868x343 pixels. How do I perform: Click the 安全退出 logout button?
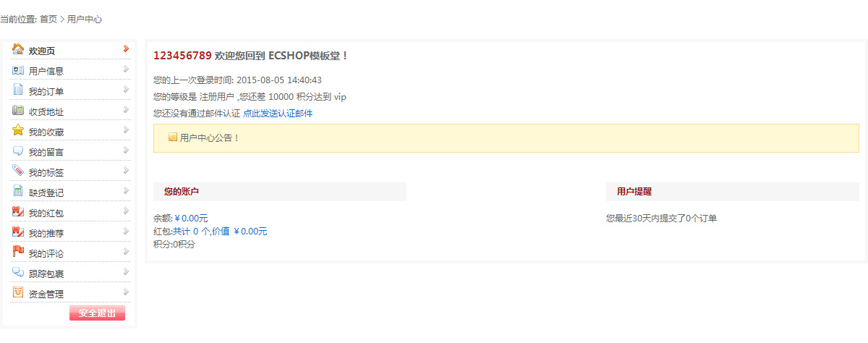click(97, 313)
